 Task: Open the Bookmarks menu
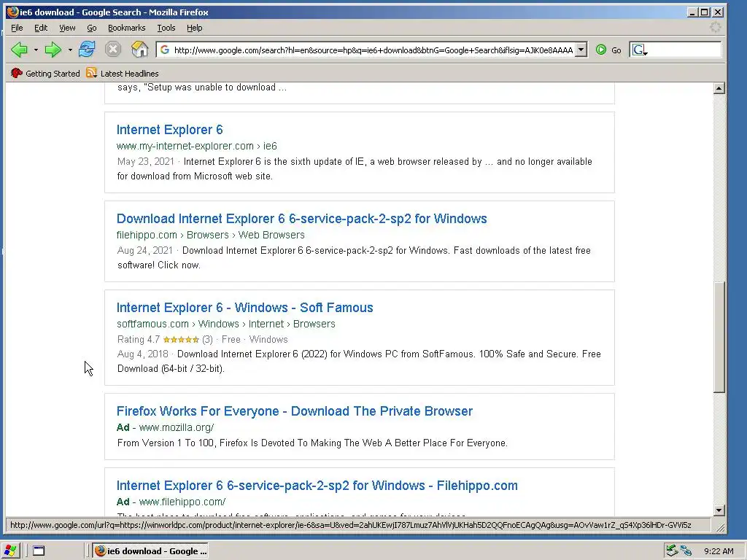pos(127,28)
